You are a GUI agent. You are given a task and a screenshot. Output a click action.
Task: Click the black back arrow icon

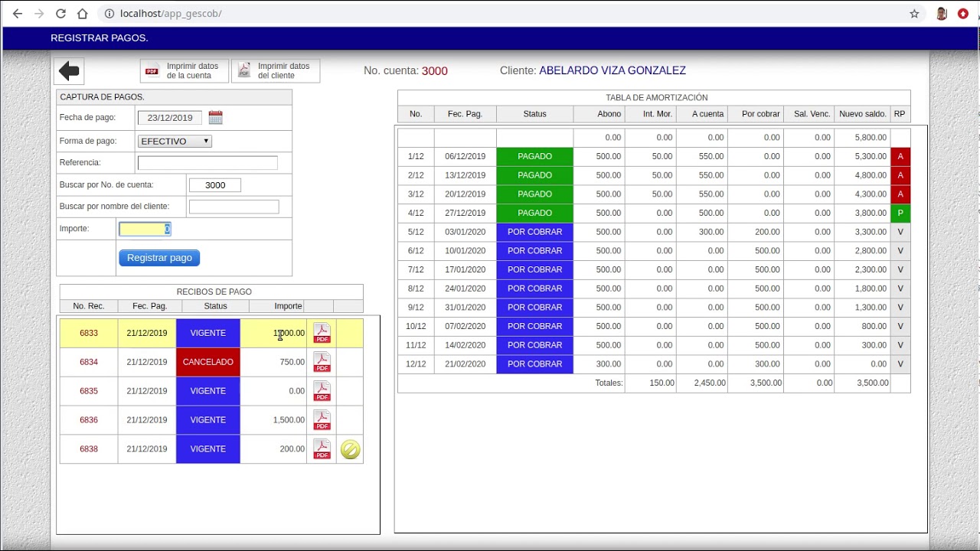69,71
